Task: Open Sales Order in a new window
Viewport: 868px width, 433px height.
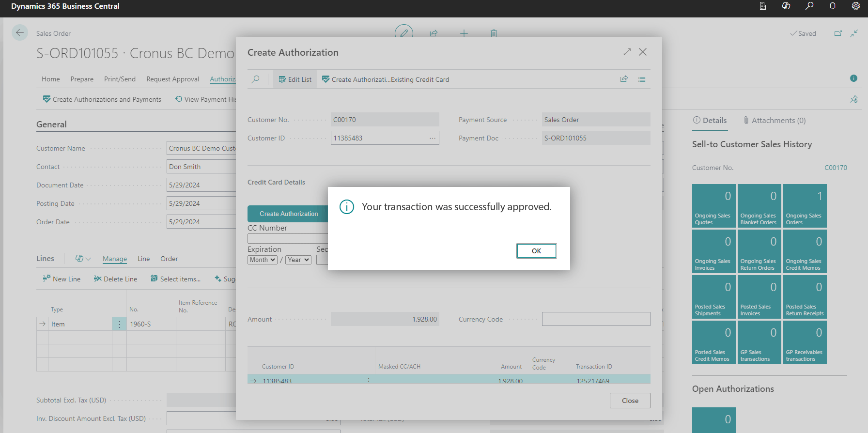Action: (x=838, y=33)
